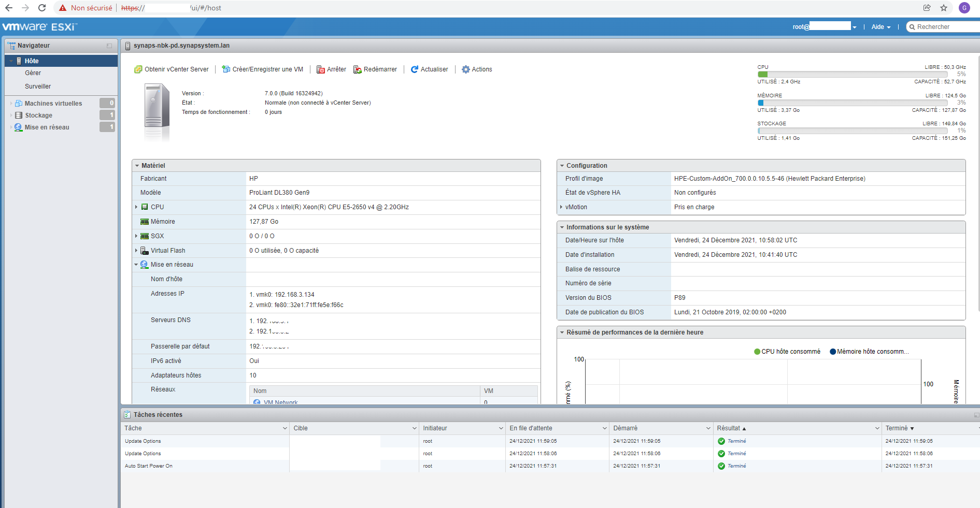The width and height of the screenshot is (980, 508).
Task: Click the Stockage navigator icon
Action: [x=19, y=115]
